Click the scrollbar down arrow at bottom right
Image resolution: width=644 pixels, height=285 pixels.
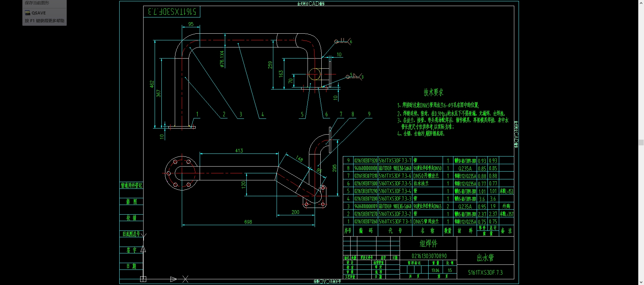click(x=641, y=282)
